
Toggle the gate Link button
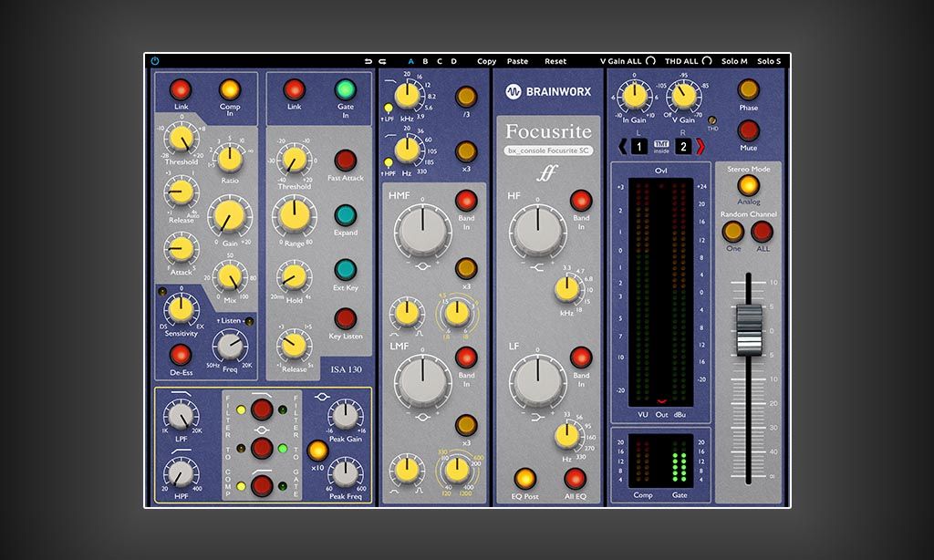point(295,90)
